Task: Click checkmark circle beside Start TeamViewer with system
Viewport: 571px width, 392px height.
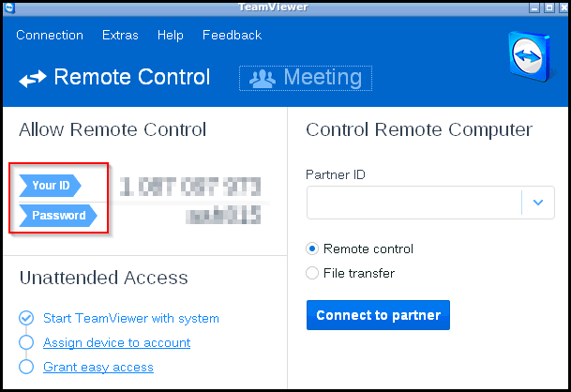Action: [26, 318]
